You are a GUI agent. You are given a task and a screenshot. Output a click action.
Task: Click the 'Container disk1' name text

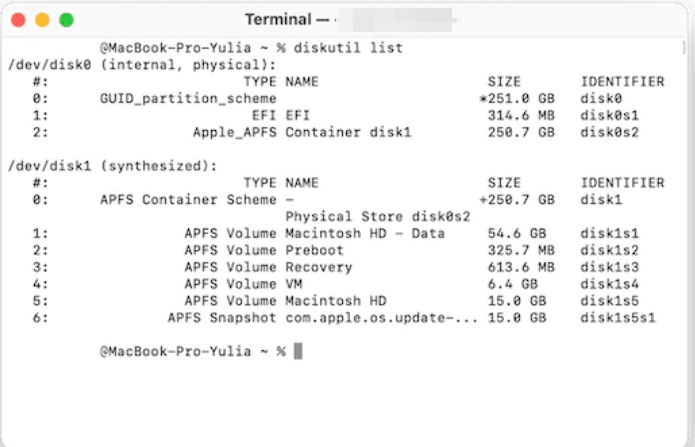(x=348, y=132)
